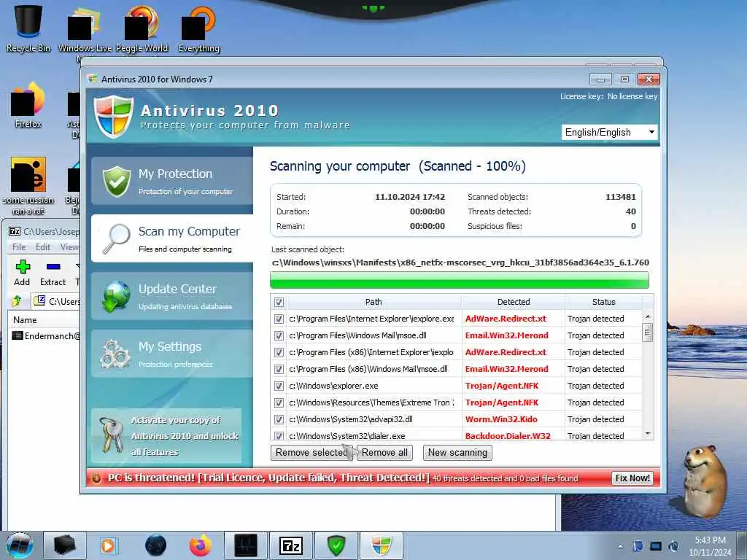Open the Recycle Bin desktop icon
Image resolution: width=747 pixels, height=560 pixels.
[x=28, y=28]
